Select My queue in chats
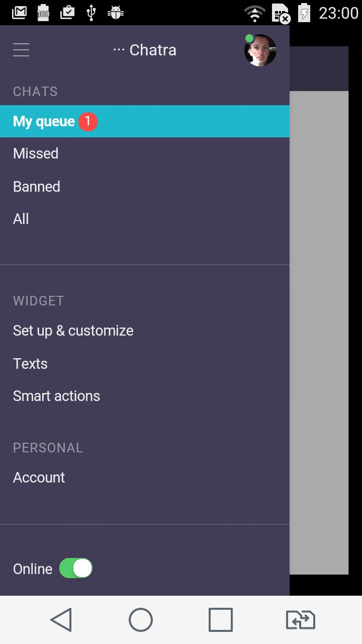The image size is (362, 644). [x=145, y=121]
